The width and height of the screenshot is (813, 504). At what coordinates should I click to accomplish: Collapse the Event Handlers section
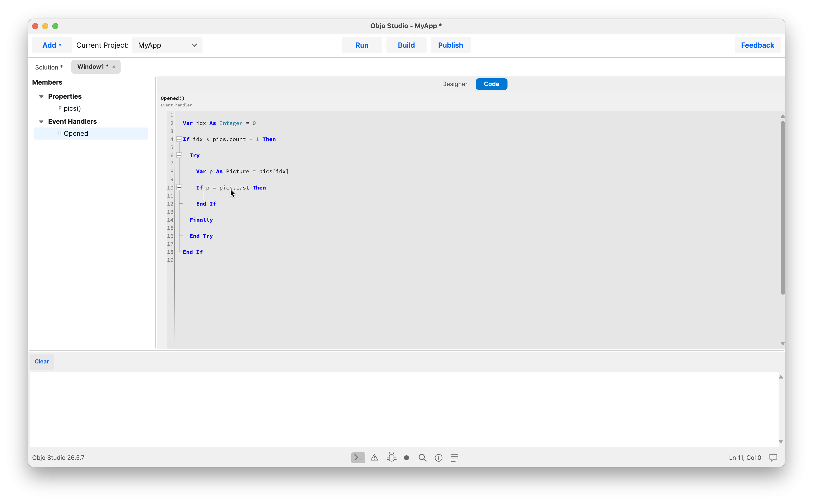pyautogui.click(x=41, y=122)
